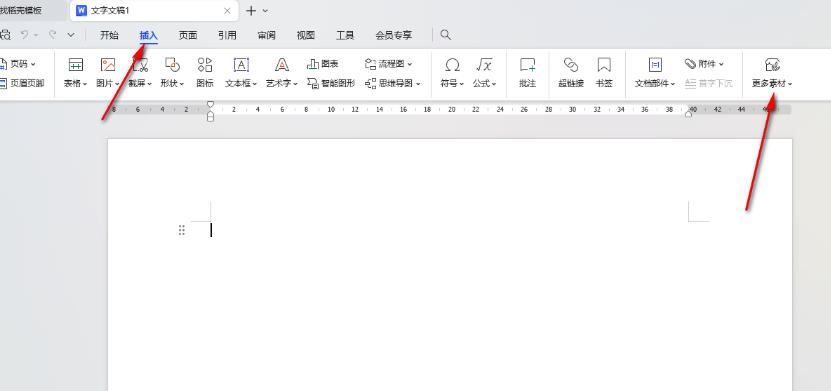Insert 智能图形 smart graphic
The width and height of the screenshot is (831, 391).
pyautogui.click(x=331, y=83)
